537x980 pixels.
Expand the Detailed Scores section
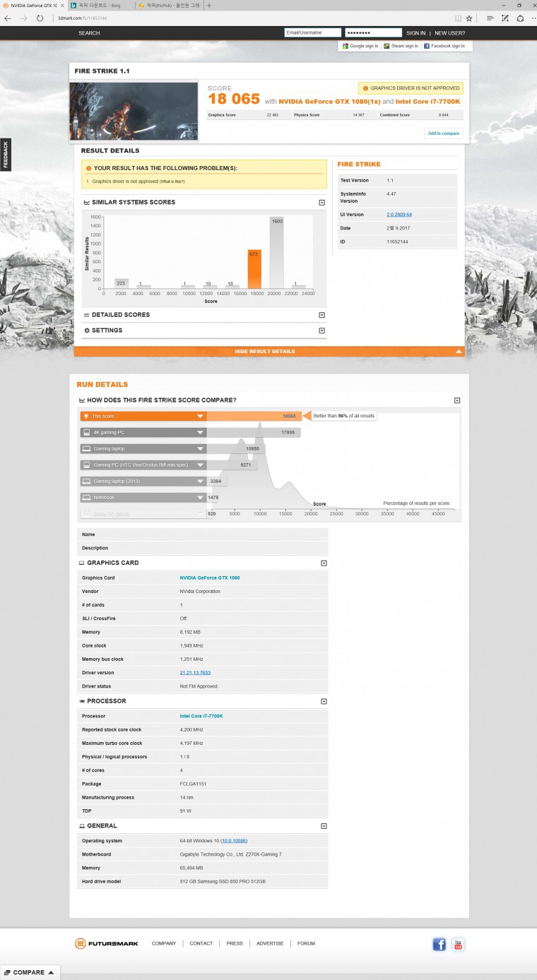(322, 315)
